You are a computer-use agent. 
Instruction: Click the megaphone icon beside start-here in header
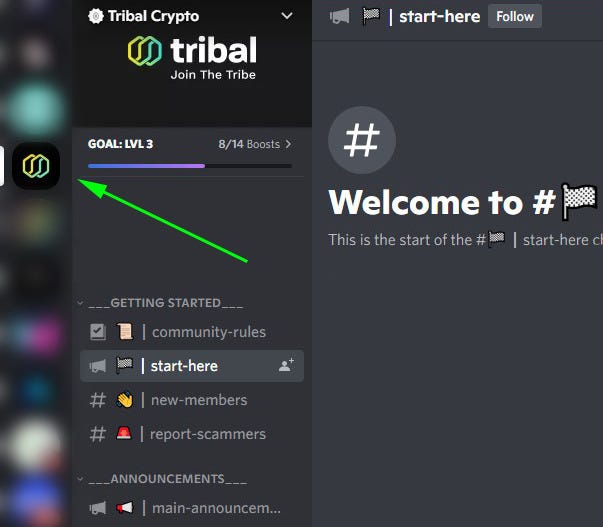tap(340, 17)
